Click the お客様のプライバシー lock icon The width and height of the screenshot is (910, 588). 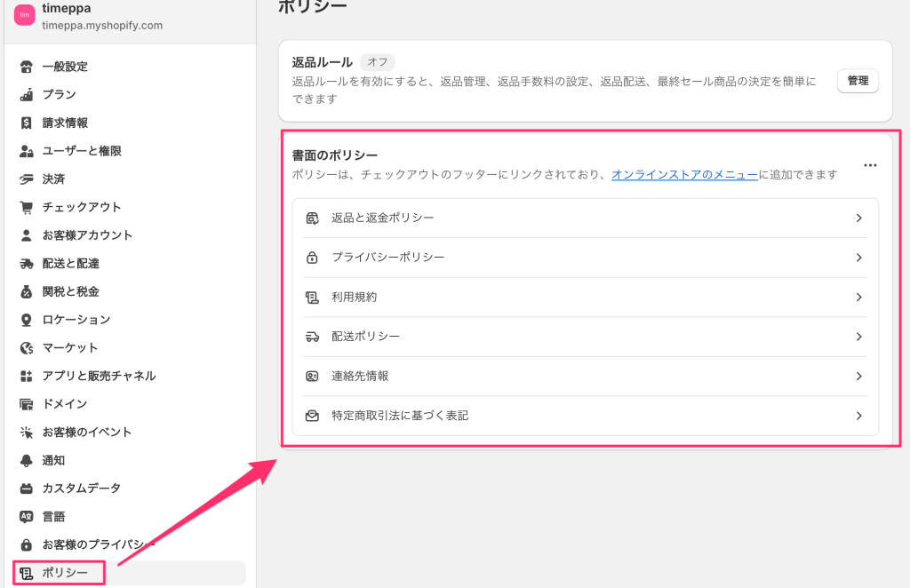(x=27, y=544)
